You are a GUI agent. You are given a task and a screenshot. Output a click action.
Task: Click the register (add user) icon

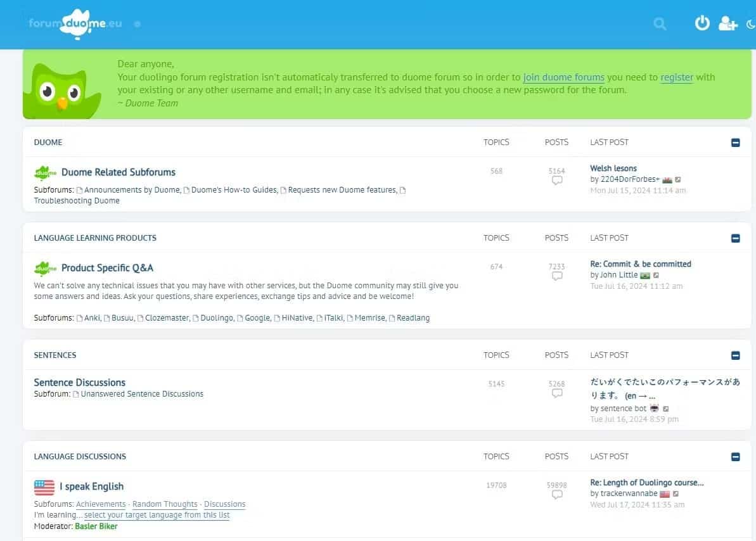727,23
